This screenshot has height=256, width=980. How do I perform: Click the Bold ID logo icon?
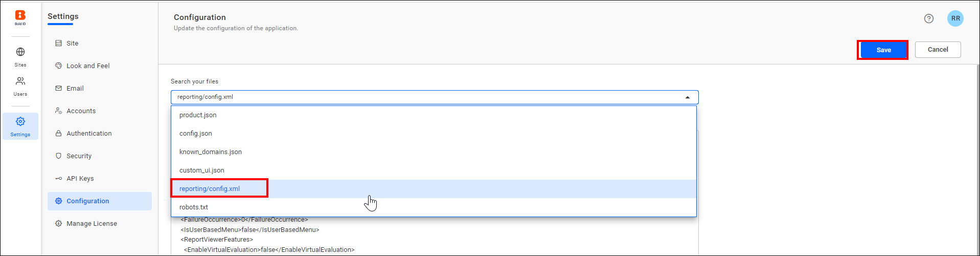(x=20, y=16)
